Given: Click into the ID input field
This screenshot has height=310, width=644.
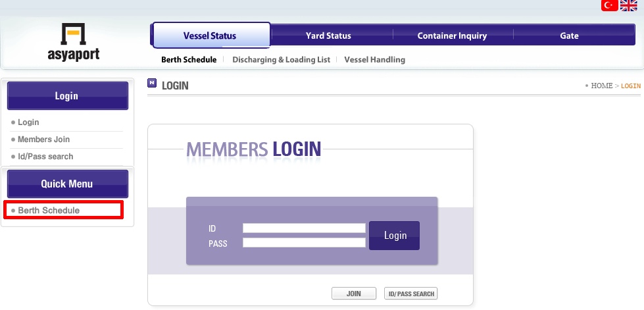Looking at the screenshot, I should (304, 228).
